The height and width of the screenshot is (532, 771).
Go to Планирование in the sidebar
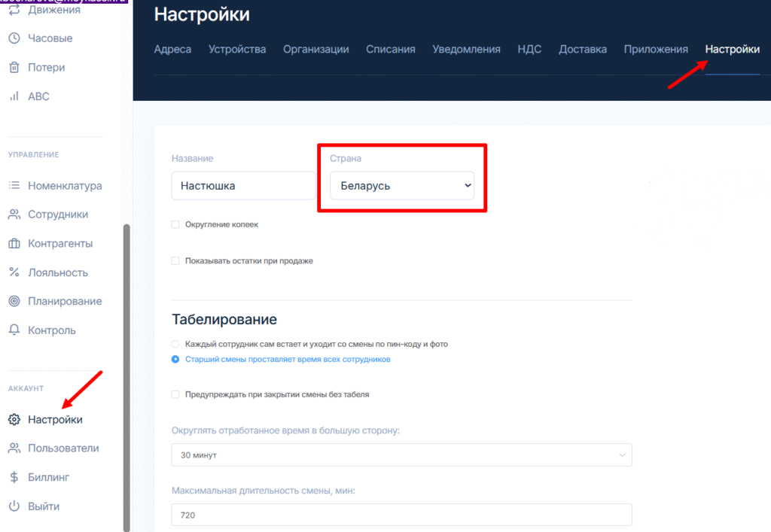[x=65, y=301]
